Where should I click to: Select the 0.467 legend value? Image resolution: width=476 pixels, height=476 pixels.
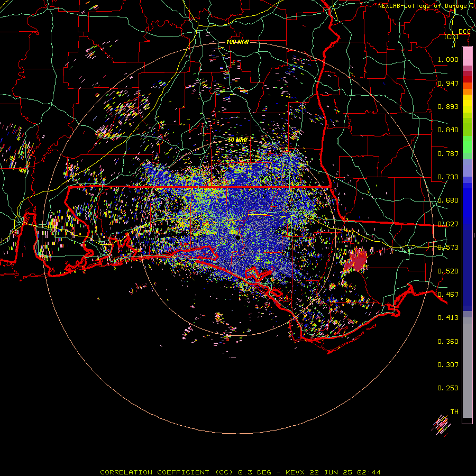coord(448,295)
